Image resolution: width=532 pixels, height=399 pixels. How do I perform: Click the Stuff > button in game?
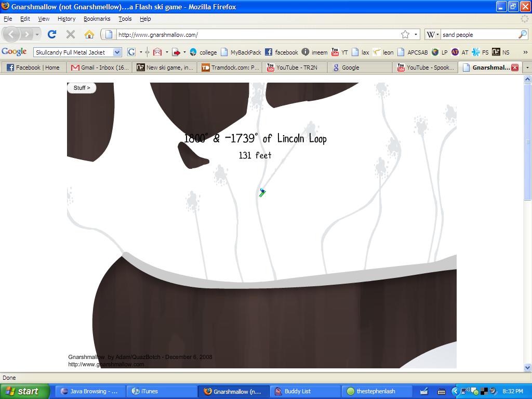pos(82,88)
